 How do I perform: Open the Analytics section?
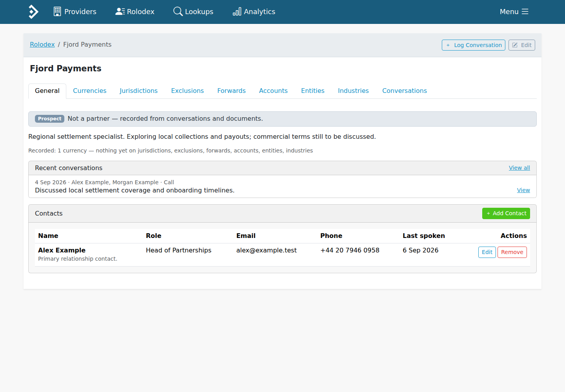click(x=254, y=12)
